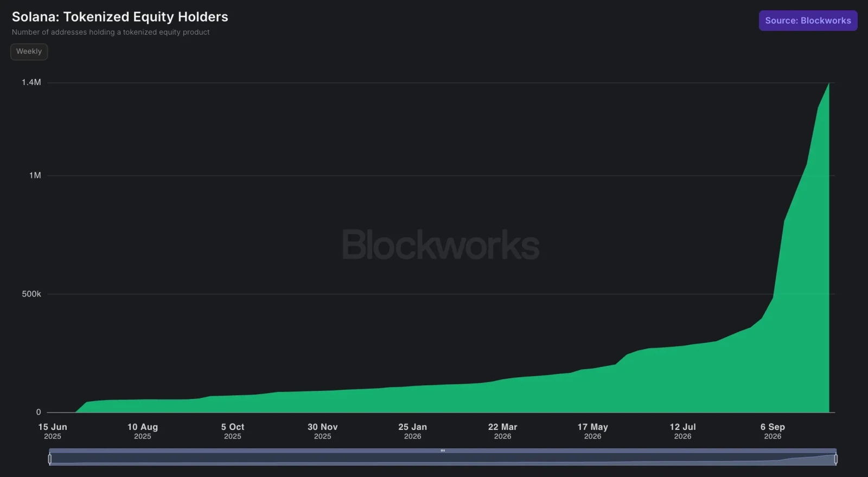Image resolution: width=868 pixels, height=477 pixels.
Task: Click the Source: Blockworks button
Action: [x=808, y=21]
